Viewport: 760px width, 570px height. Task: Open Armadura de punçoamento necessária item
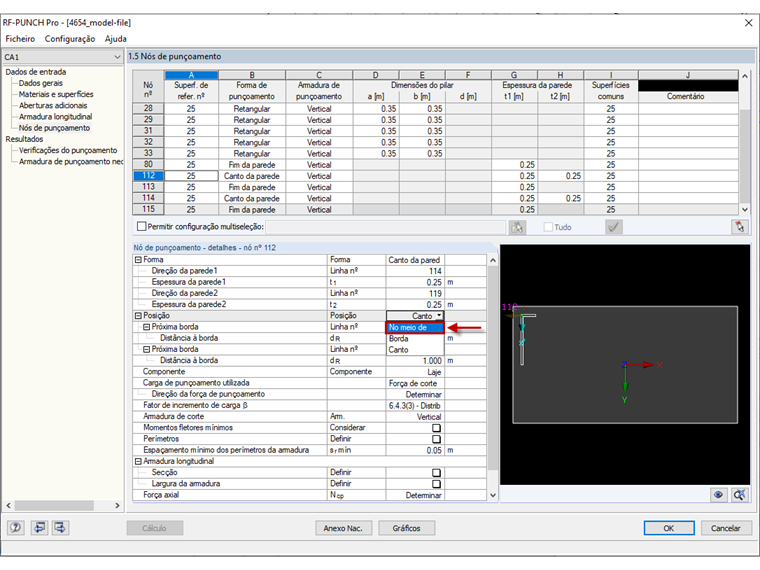click(x=71, y=161)
